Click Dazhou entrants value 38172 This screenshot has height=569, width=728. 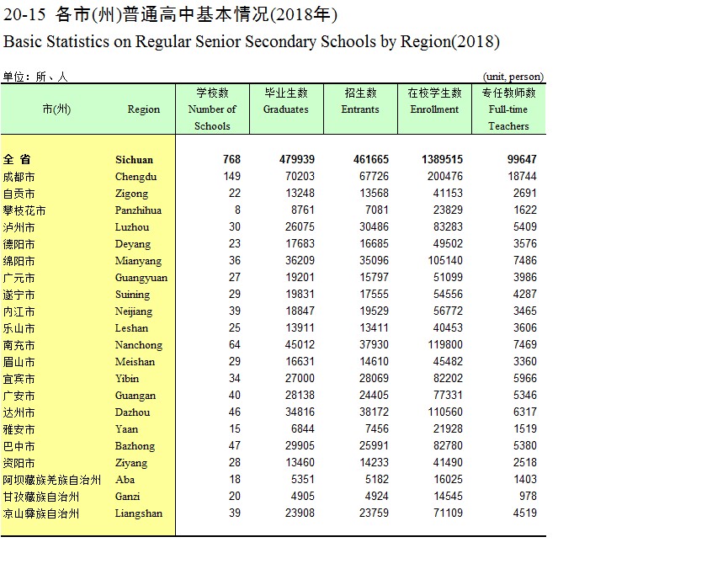point(375,412)
